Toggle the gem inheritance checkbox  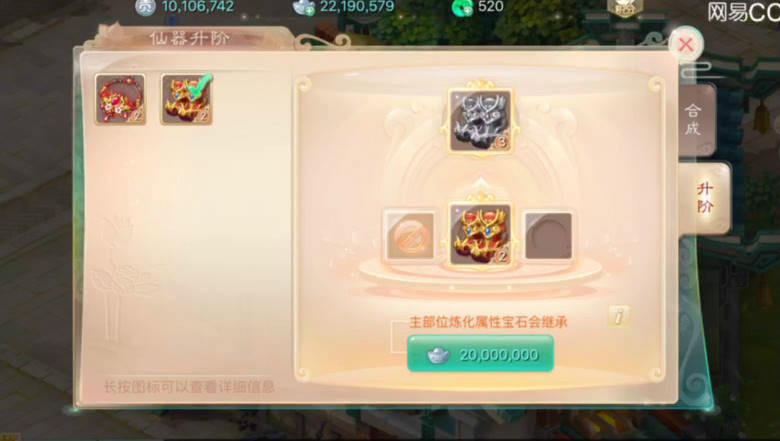399,337
